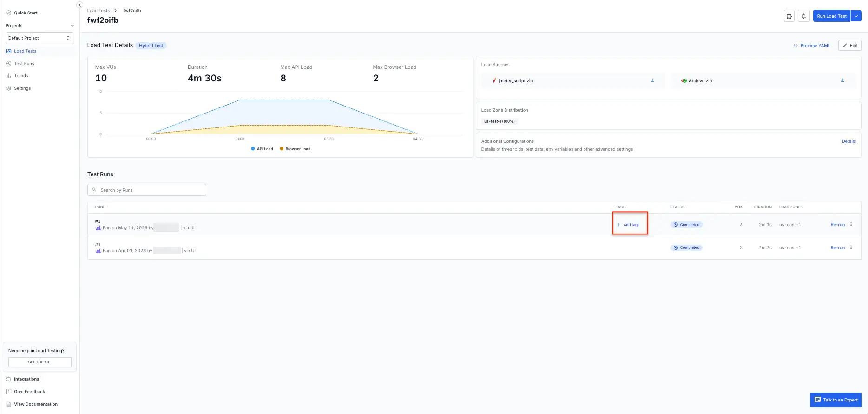Viewport: 868px width, 414px height.
Task: Click the jmeter_script.zip file name
Action: [515, 81]
